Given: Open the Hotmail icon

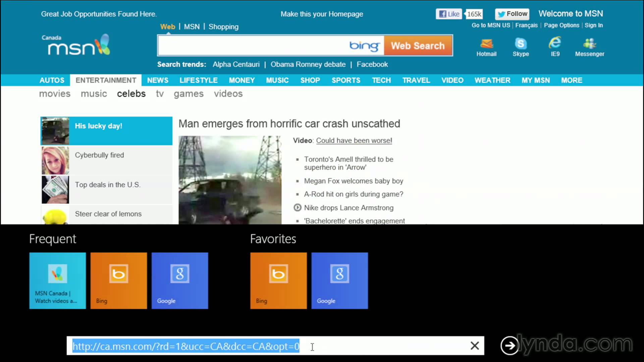Looking at the screenshot, I should (486, 47).
